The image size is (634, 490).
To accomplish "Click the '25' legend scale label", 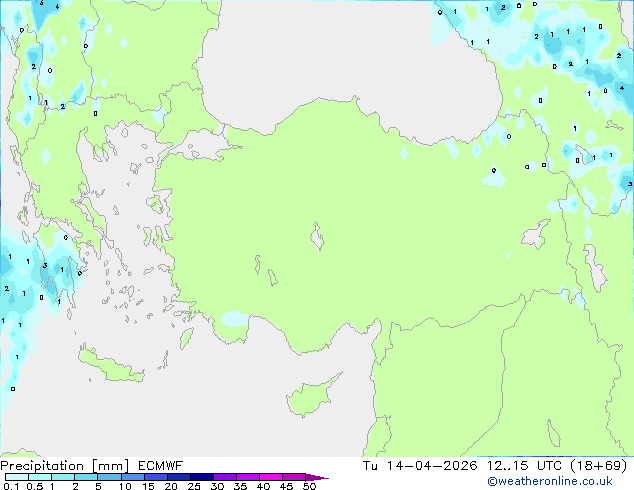I will click(194, 486).
